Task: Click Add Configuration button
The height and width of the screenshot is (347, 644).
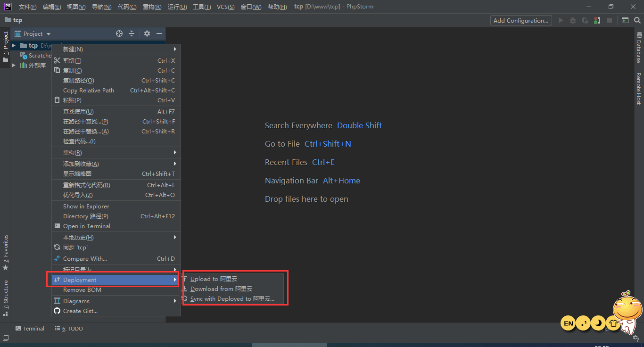Action: (521, 20)
